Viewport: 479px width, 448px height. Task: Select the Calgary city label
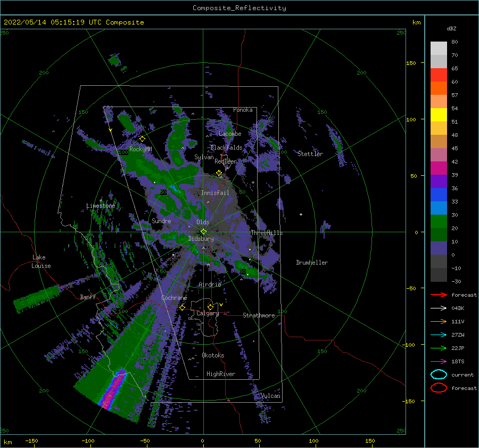208,313
